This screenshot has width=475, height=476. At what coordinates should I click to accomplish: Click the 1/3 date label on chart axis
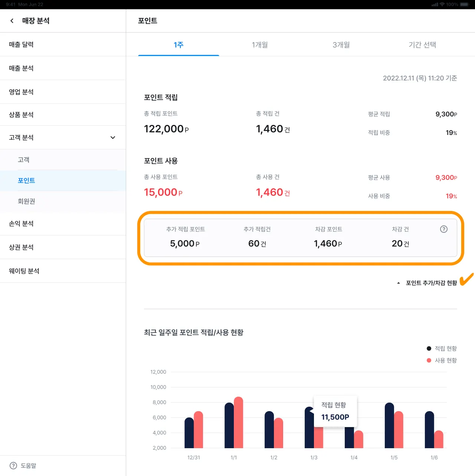314,457
